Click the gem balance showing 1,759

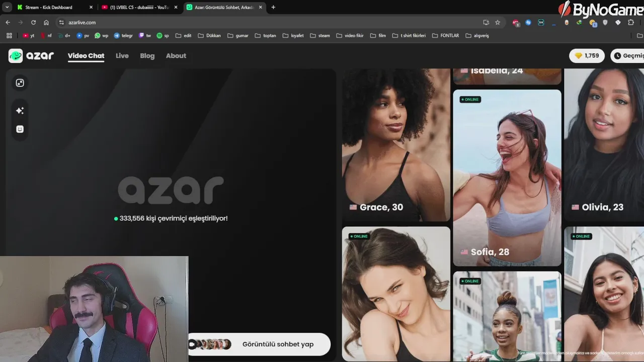click(587, 56)
